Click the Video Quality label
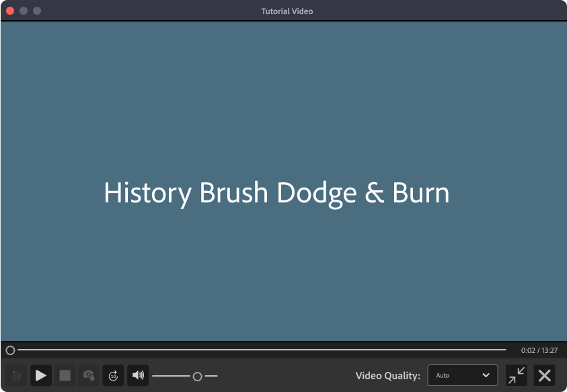The width and height of the screenshot is (567, 392). tap(388, 375)
